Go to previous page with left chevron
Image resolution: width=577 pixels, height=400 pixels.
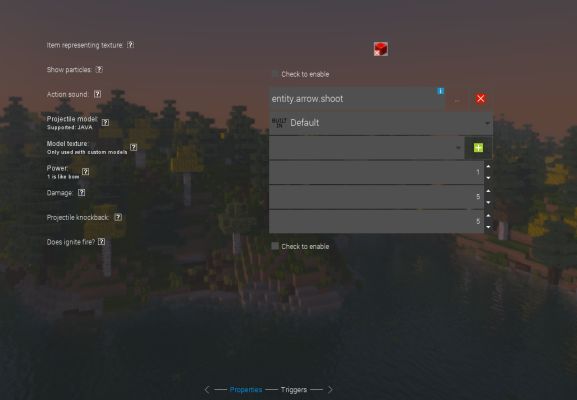tap(207, 390)
